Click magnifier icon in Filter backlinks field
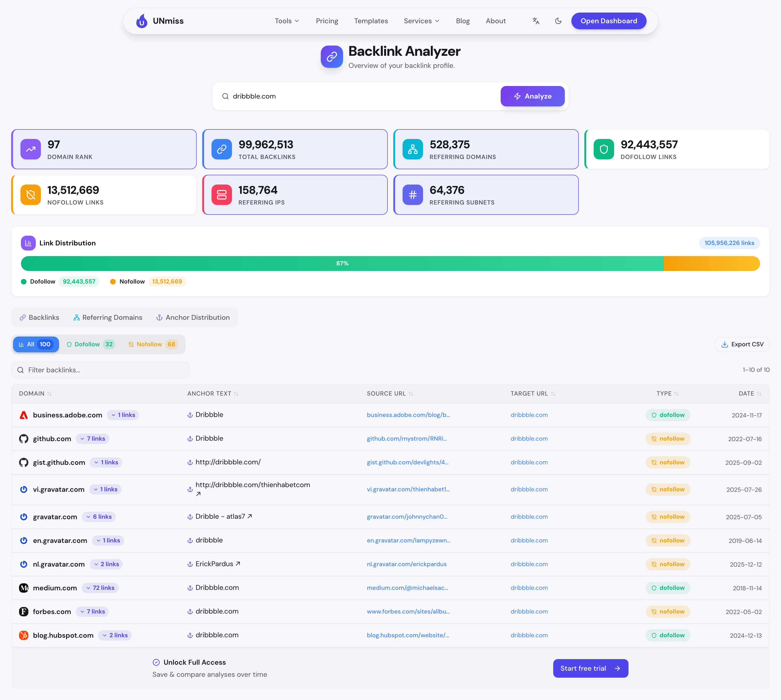Image resolution: width=781 pixels, height=700 pixels. [x=20, y=370]
